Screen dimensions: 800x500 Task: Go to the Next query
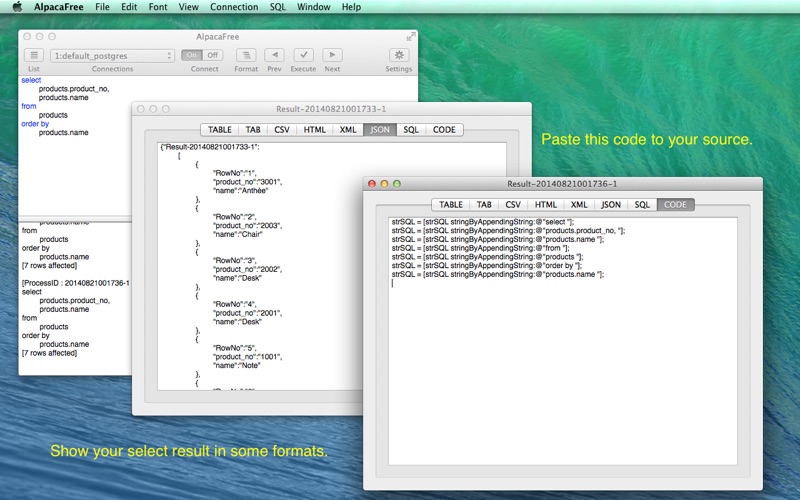point(332,55)
